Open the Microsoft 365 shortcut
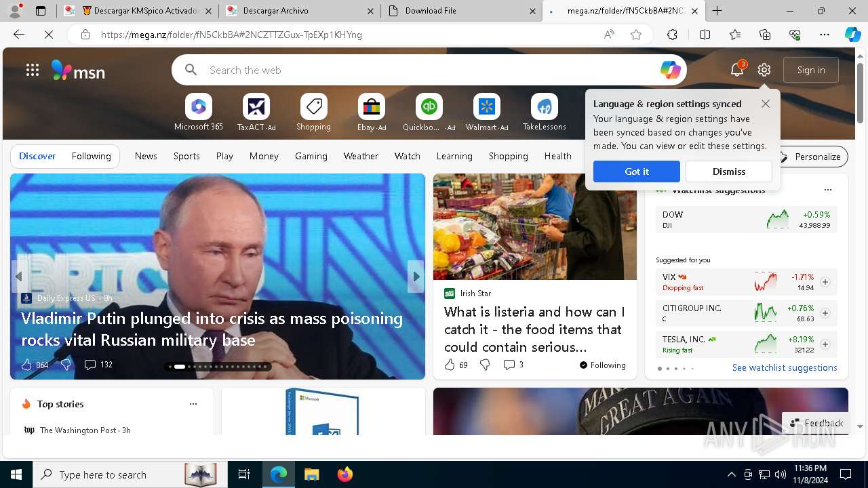Image resolution: width=868 pixels, height=488 pixels. (199, 113)
